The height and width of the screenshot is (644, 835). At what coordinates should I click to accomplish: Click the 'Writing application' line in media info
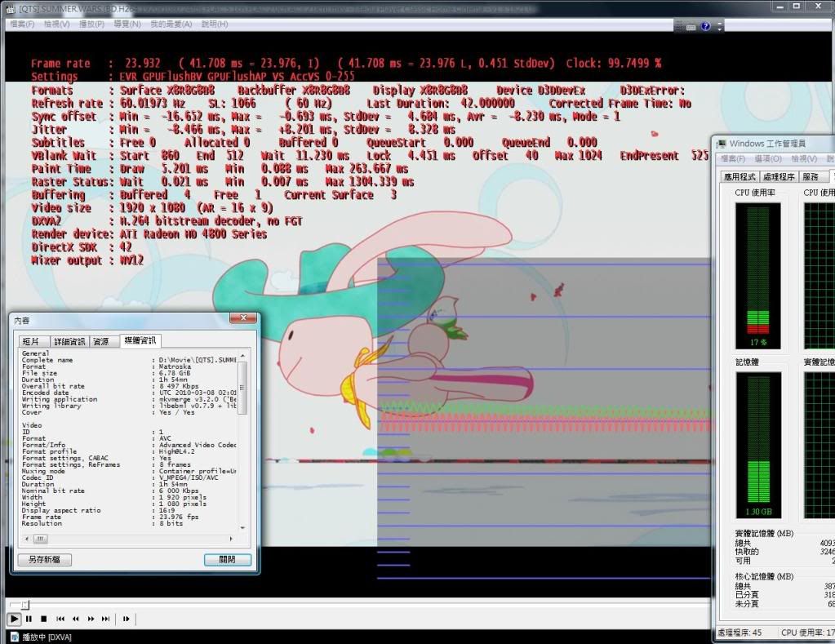point(129,399)
